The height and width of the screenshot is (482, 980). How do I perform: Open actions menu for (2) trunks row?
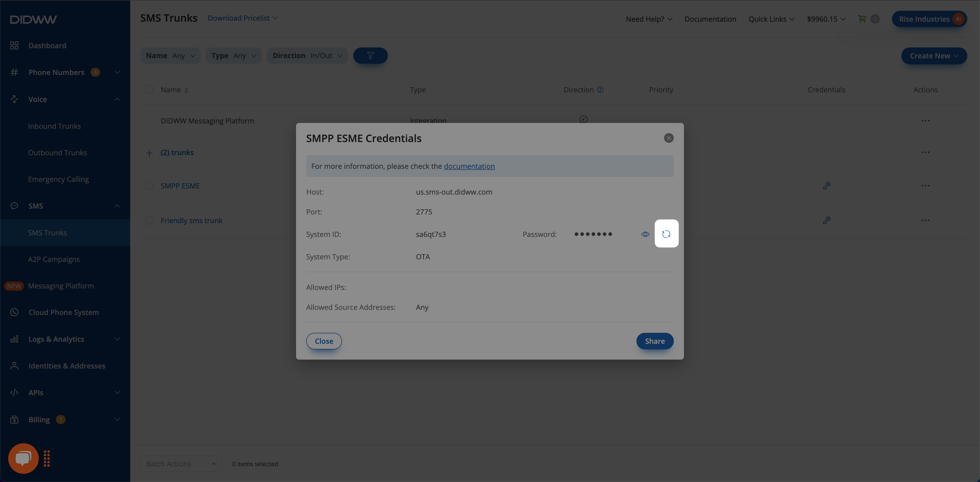tap(925, 153)
